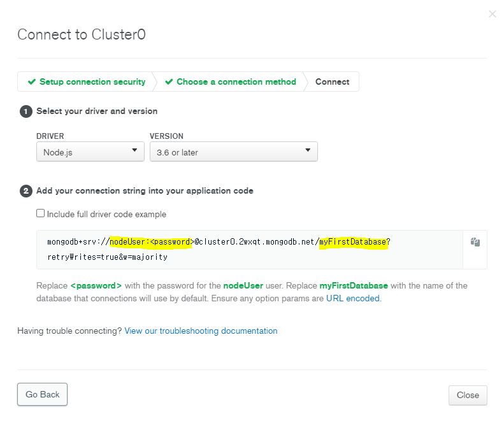Copy the connection string with the clipboard icon
Screen dimensions: 504x421
point(475,242)
